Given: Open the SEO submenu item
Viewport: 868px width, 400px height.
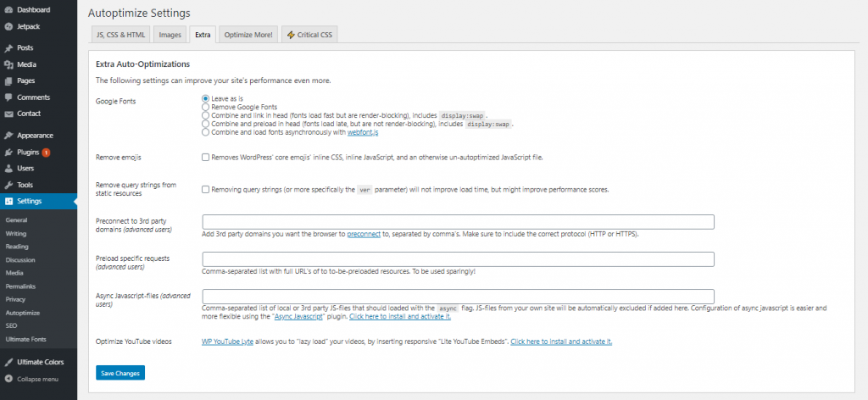Looking at the screenshot, I should pyautogui.click(x=12, y=326).
